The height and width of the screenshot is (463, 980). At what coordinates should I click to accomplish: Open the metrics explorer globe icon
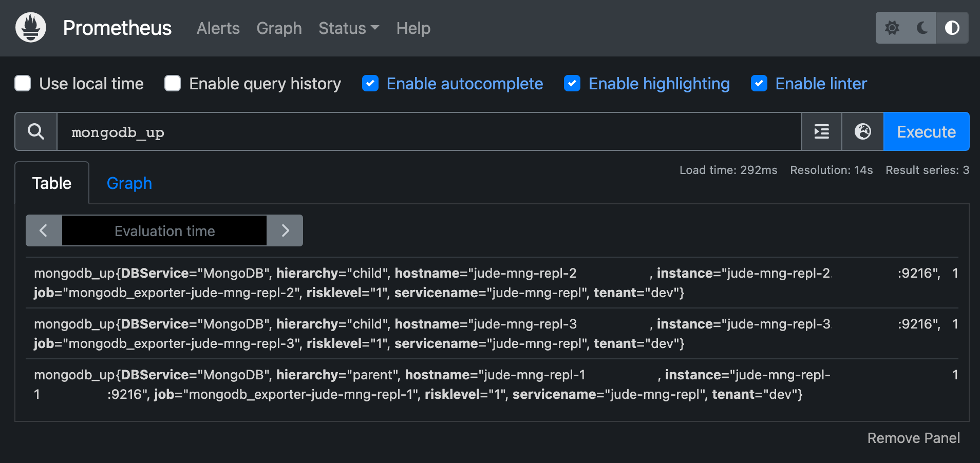pyautogui.click(x=863, y=131)
